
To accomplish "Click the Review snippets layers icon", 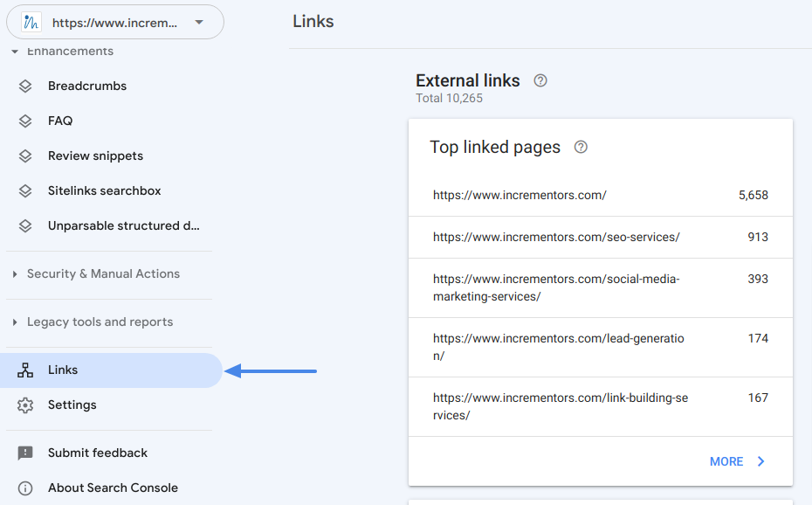I will pos(25,156).
